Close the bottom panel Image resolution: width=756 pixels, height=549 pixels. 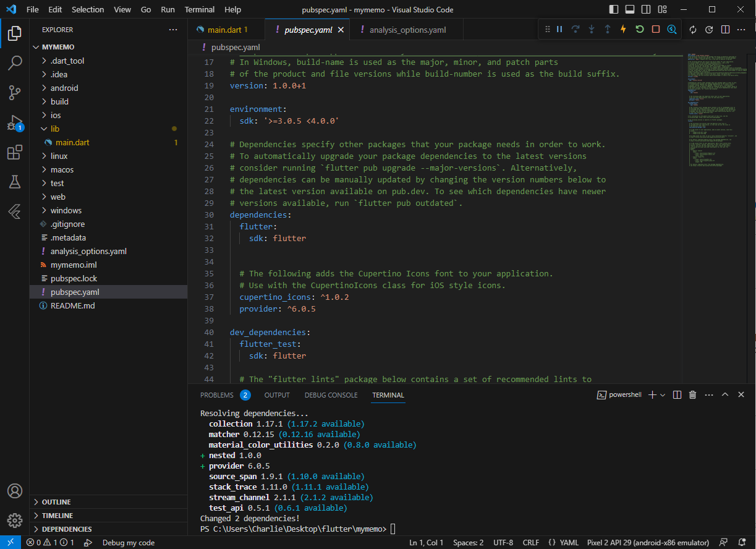pos(741,394)
